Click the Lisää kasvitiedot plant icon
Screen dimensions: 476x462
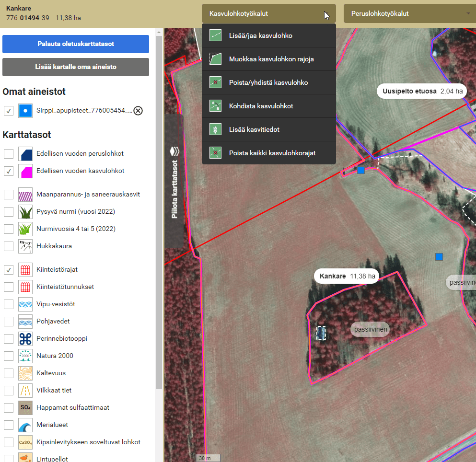click(215, 129)
